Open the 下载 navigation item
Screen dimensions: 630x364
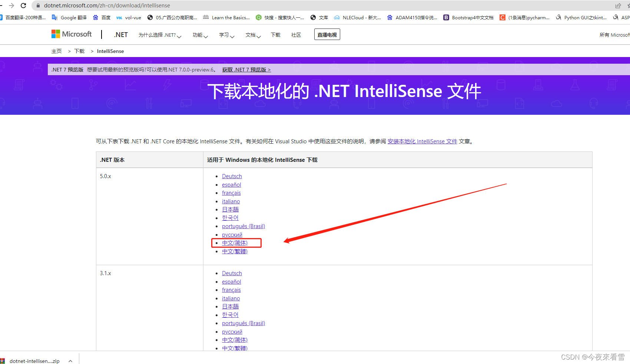pos(275,35)
